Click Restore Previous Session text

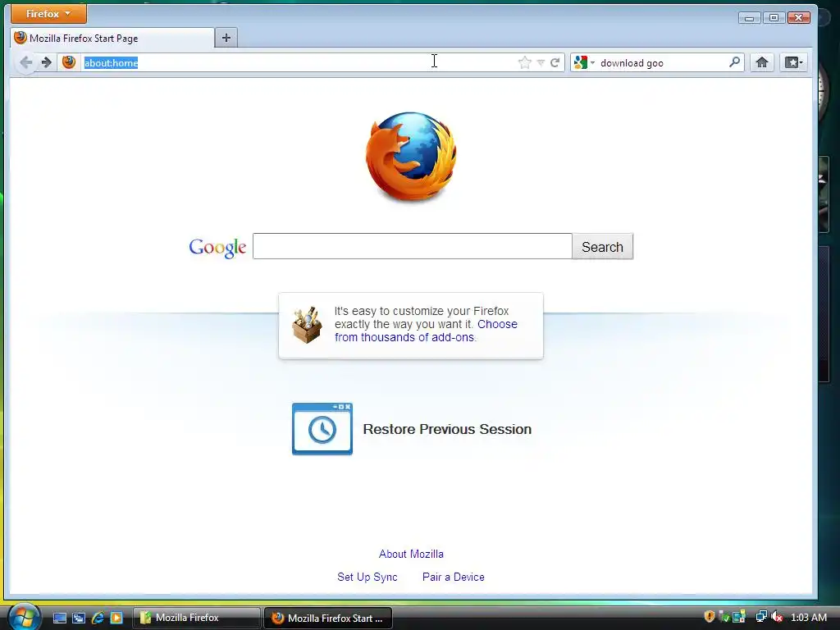tap(447, 429)
